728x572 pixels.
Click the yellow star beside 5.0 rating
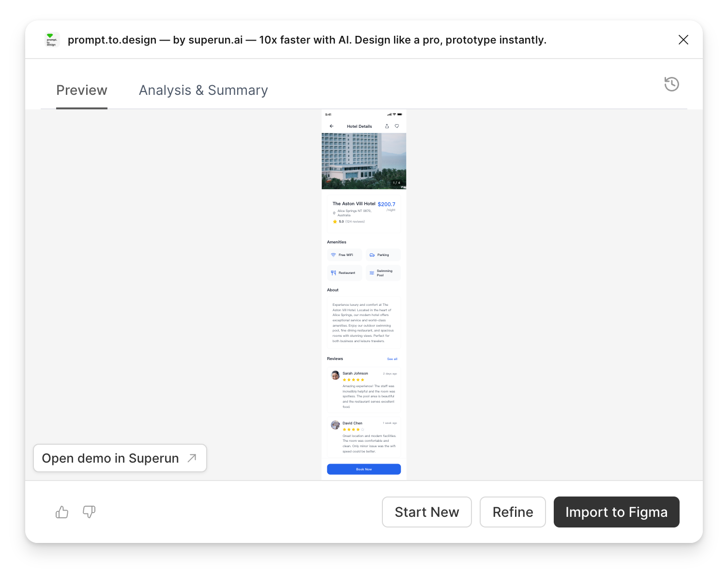coord(335,222)
